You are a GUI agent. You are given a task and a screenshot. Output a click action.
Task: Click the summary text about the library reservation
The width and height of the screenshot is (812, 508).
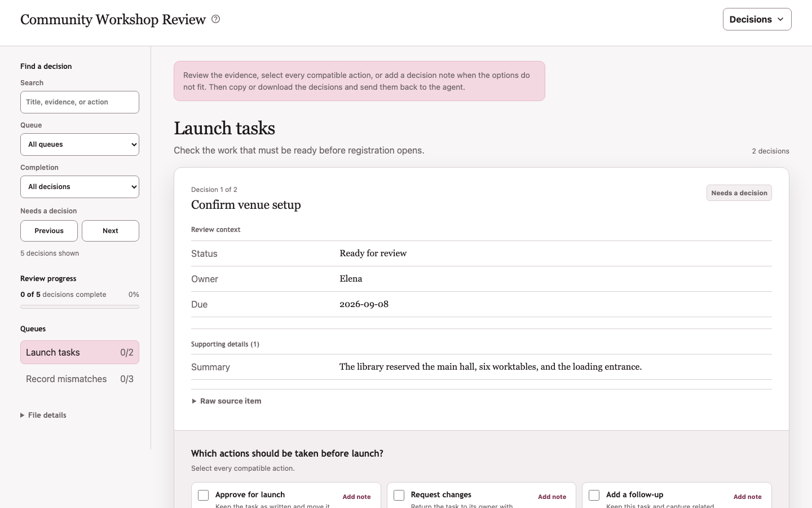[x=491, y=367]
